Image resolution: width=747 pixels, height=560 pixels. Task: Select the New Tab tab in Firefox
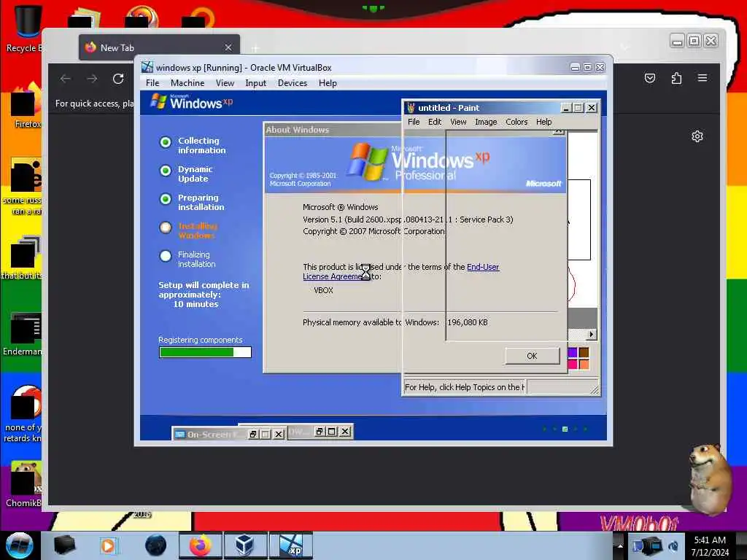pyautogui.click(x=159, y=47)
